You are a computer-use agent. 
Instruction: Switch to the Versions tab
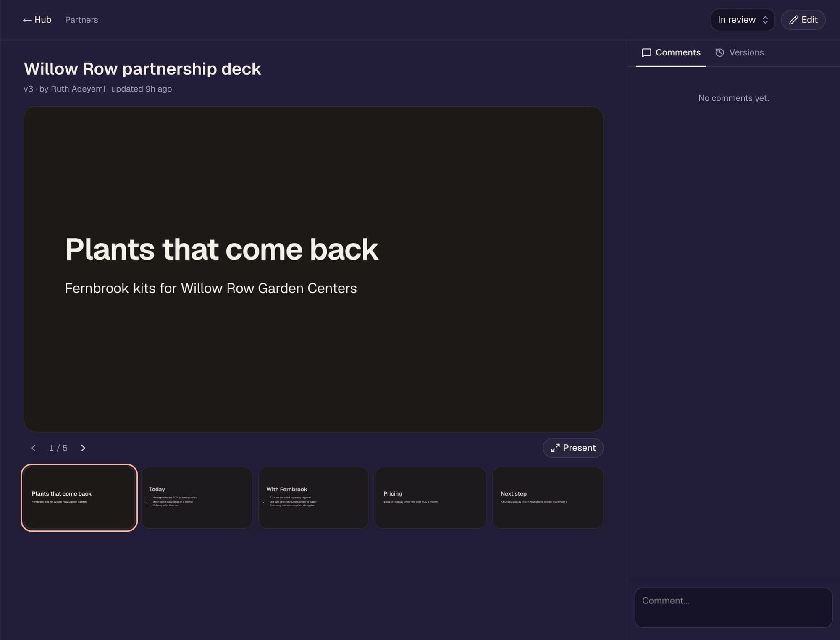coord(740,52)
